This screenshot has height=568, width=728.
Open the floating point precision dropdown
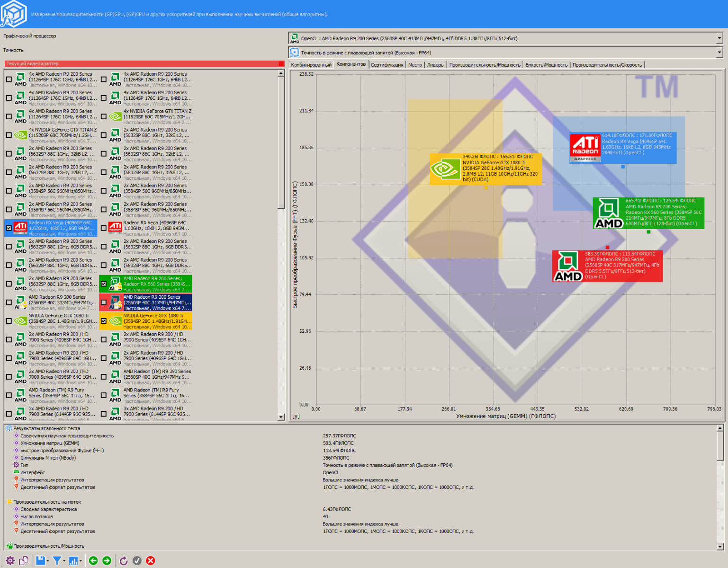pyautogui.click(x=719, y=53)
